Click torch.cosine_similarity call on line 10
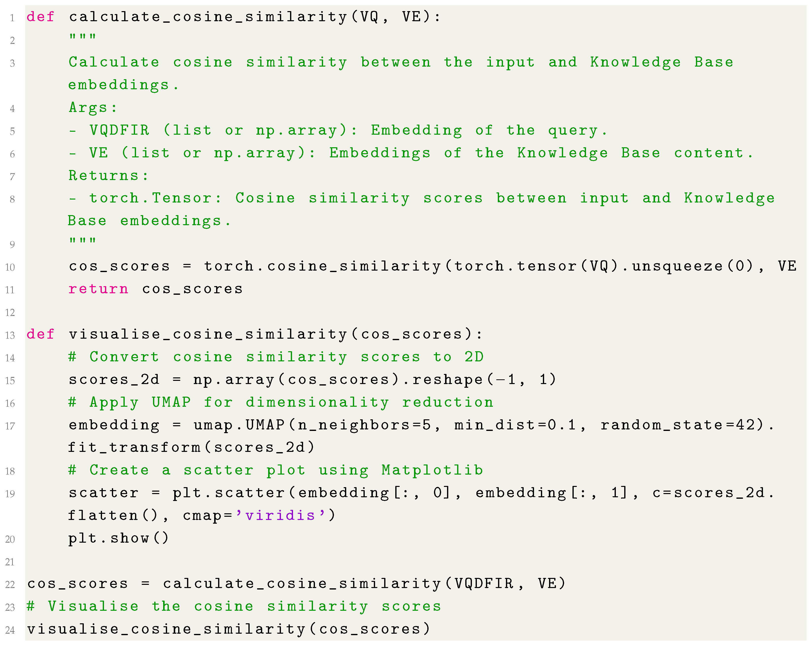 click(x=322, y=266)
